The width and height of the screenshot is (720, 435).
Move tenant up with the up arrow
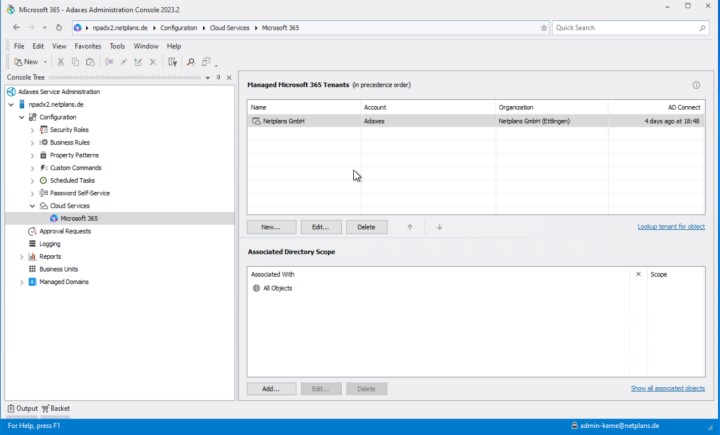coord(409,227)
